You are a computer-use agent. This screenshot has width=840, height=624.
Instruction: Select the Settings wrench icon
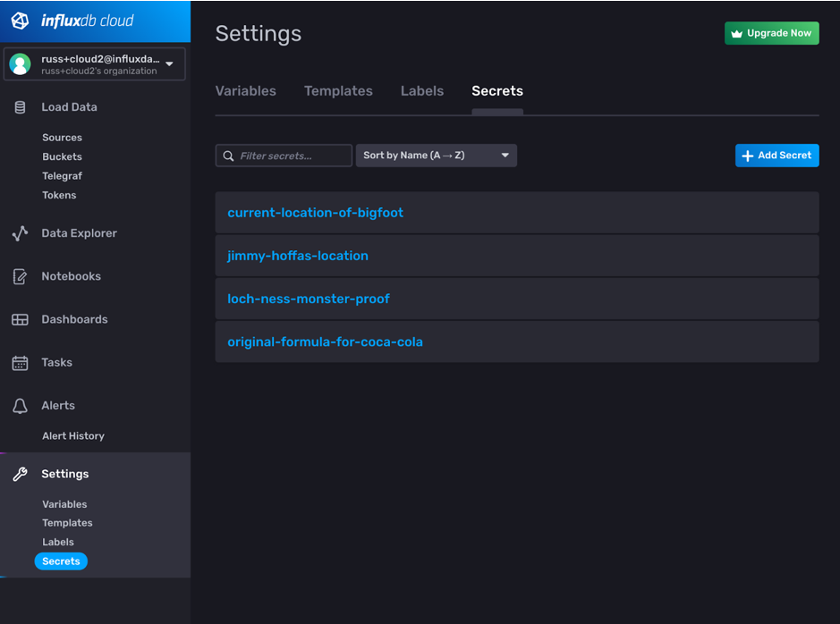(x=20, y=473)
